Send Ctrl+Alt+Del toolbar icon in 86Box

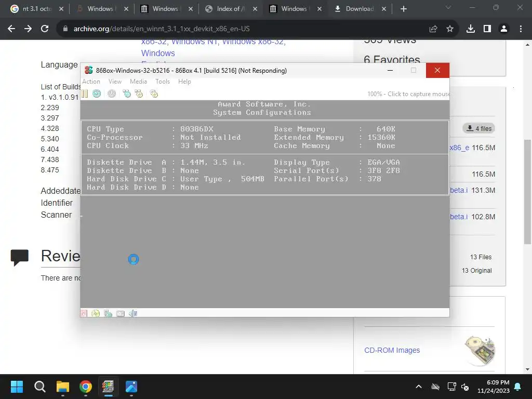[127, 94]
